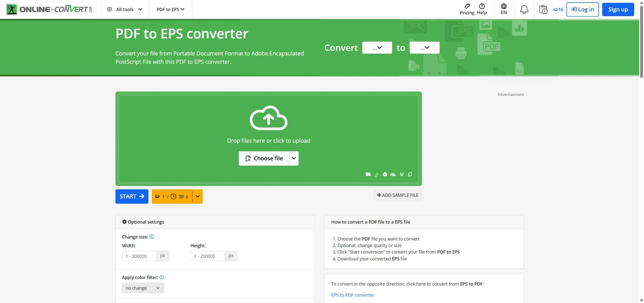The height and width of the screenshot is (303, 644).
Task: Open notifications bell
Action: [524, 10]
